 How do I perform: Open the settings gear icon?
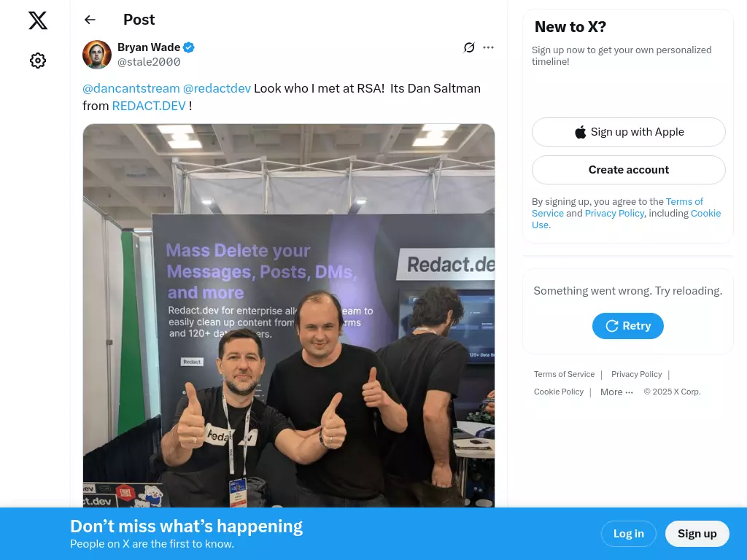pos(38,61)
